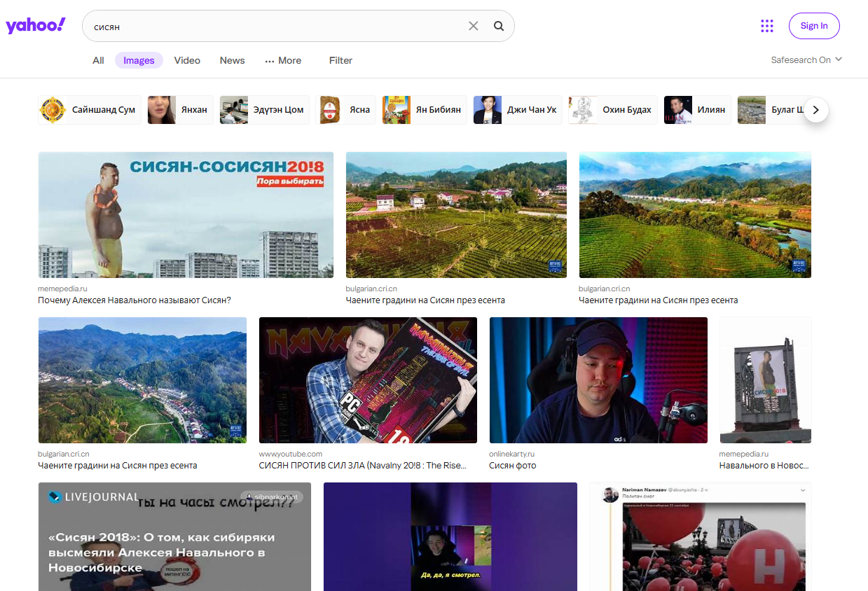Viewport: 868px width, 591px height.
Task: Open link 'Почему Алексея Навального называют Сисян?'
Action: click(135, 300)
